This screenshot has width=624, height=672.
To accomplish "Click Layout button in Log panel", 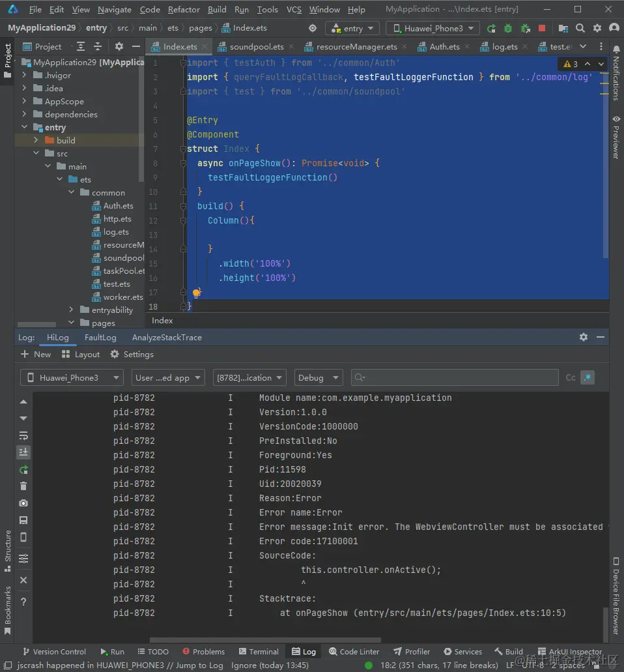I will pyautogui.click(x=81, y=355).
